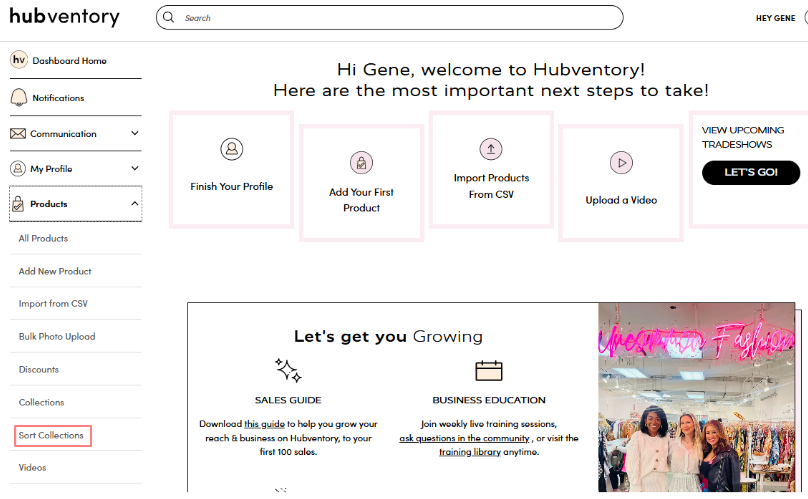Click the LET'S GO! button
The image size is (808, 499).
tap(751, 172)
